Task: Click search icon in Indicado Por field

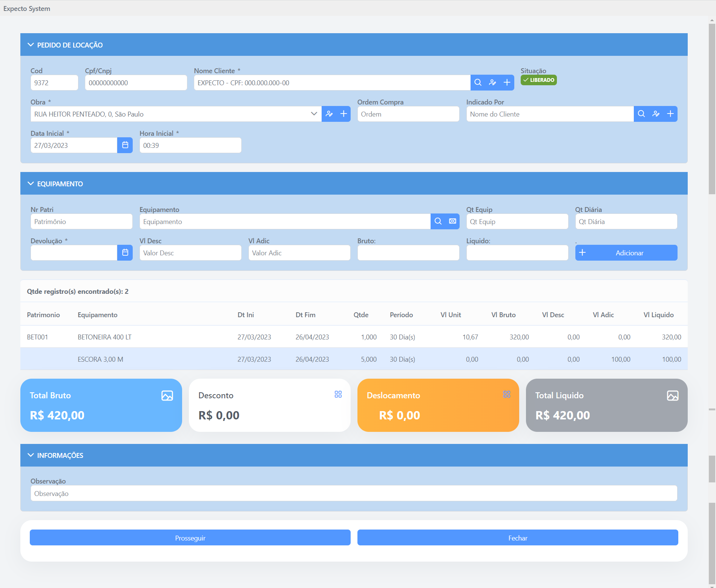Action: coord(641,114)
